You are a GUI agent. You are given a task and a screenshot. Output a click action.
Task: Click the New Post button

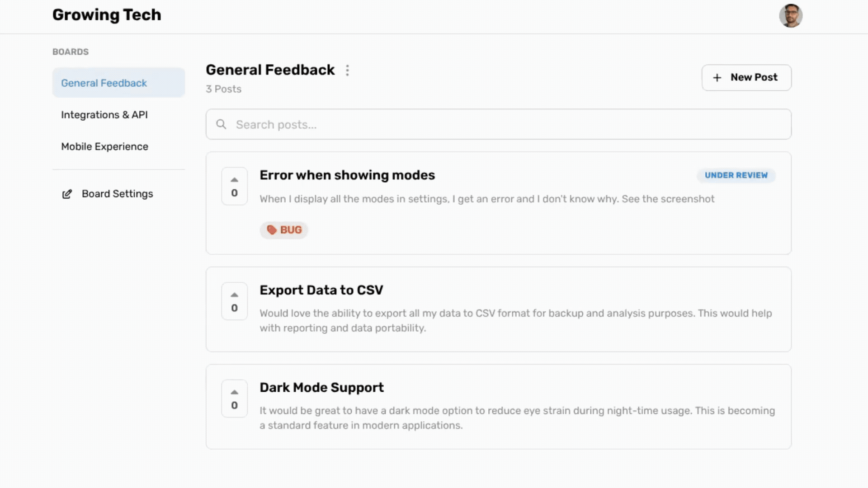pyautogui.click(x=746, y=77)
